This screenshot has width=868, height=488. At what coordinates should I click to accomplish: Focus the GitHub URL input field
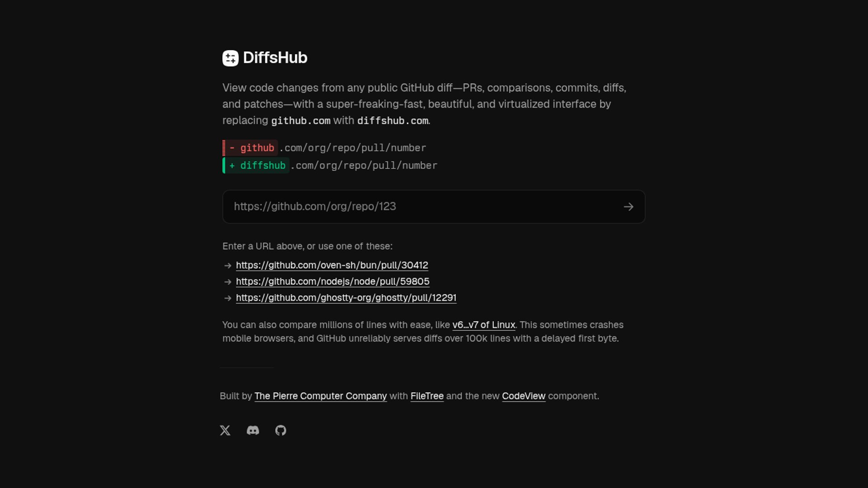pos(420,206)
